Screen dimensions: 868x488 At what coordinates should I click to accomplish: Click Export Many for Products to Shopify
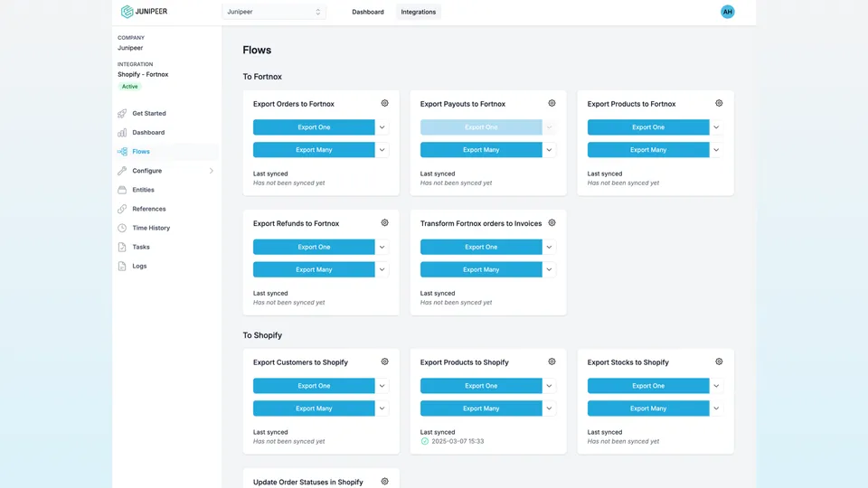[x=481, y=408]
